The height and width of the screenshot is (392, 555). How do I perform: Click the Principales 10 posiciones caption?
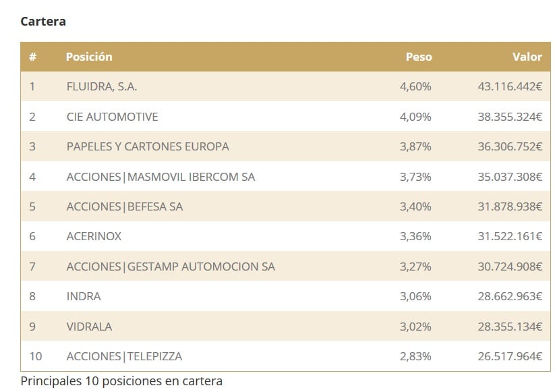121,381
